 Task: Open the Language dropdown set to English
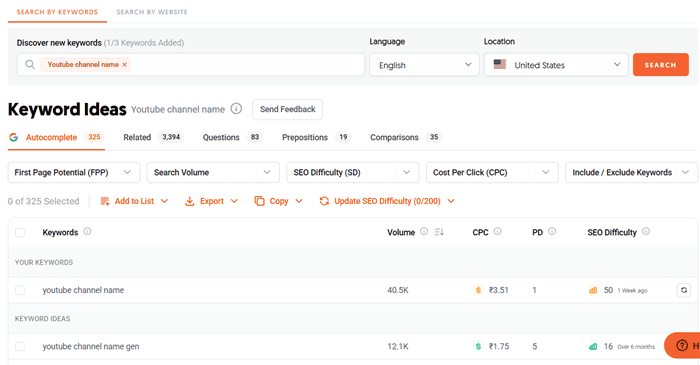(x=424, y=65)
